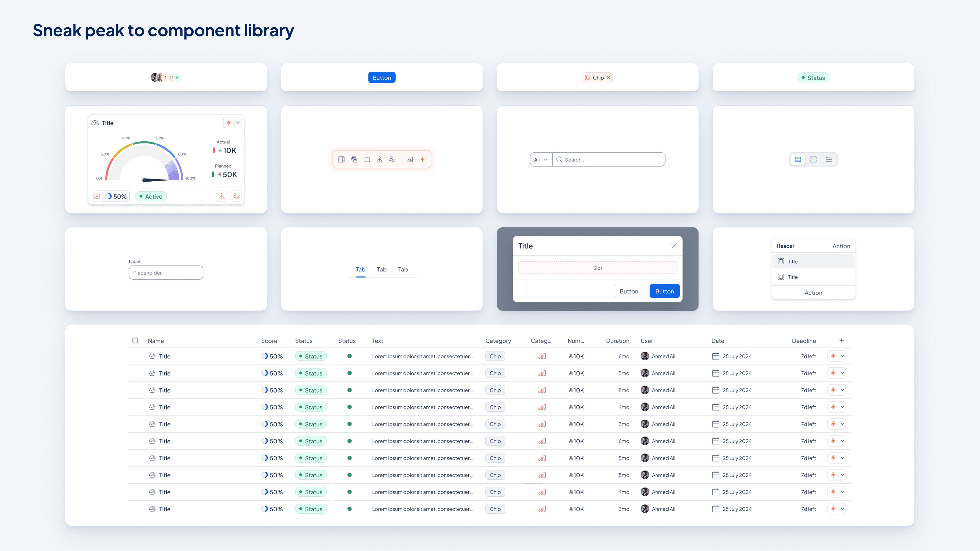The image size is (980, 551).
Task: Select the third Tab in the tab bar
Action: pyautogui.click(x=403, y=270)
